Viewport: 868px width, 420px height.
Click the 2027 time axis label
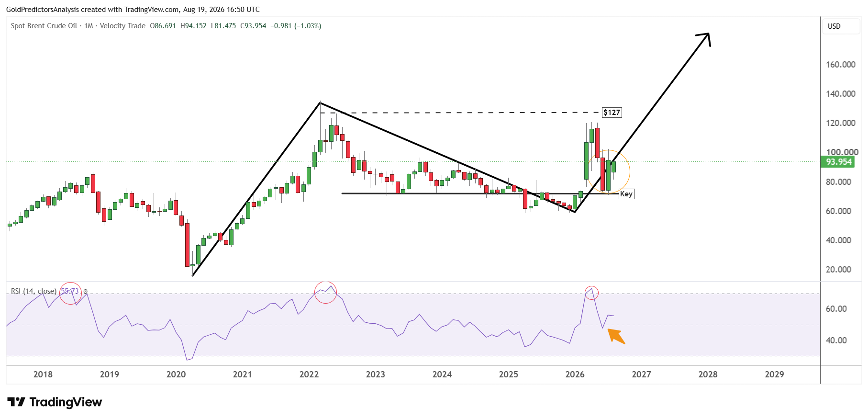642,375
